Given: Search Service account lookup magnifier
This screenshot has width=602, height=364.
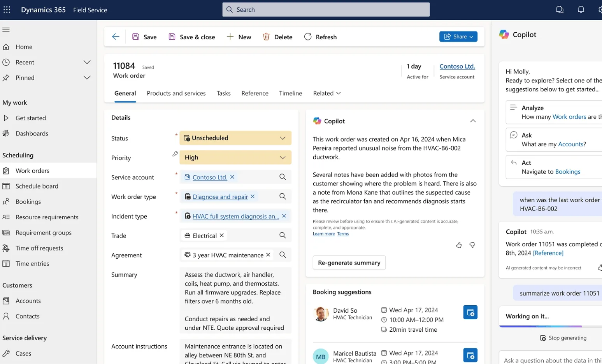Looking at the screenshot, I should [x=283, y=177].
